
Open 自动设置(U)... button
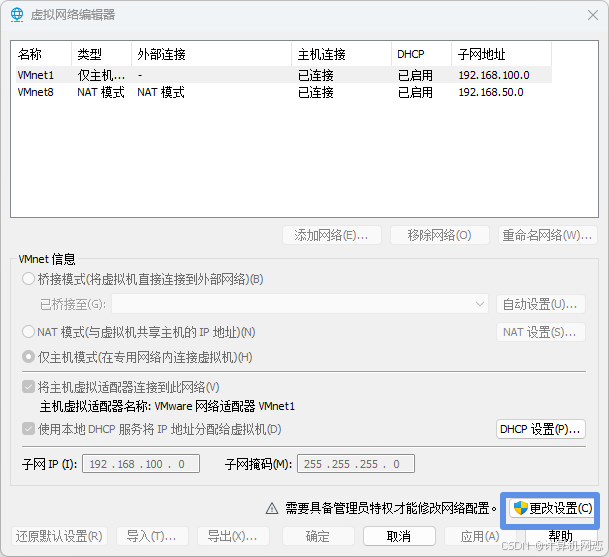point(541,304)
